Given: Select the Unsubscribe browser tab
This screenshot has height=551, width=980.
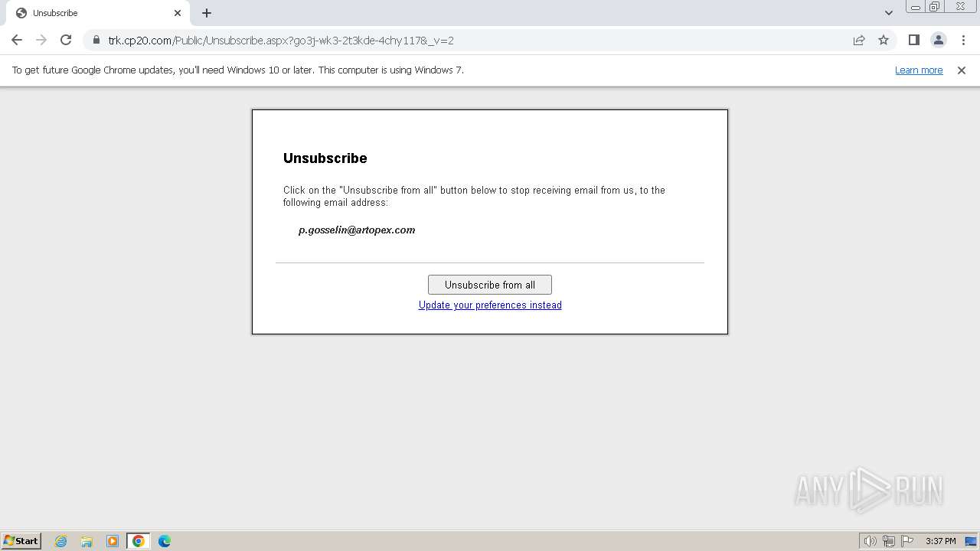Looking at the screenshot, I should [x=98, y=13].
